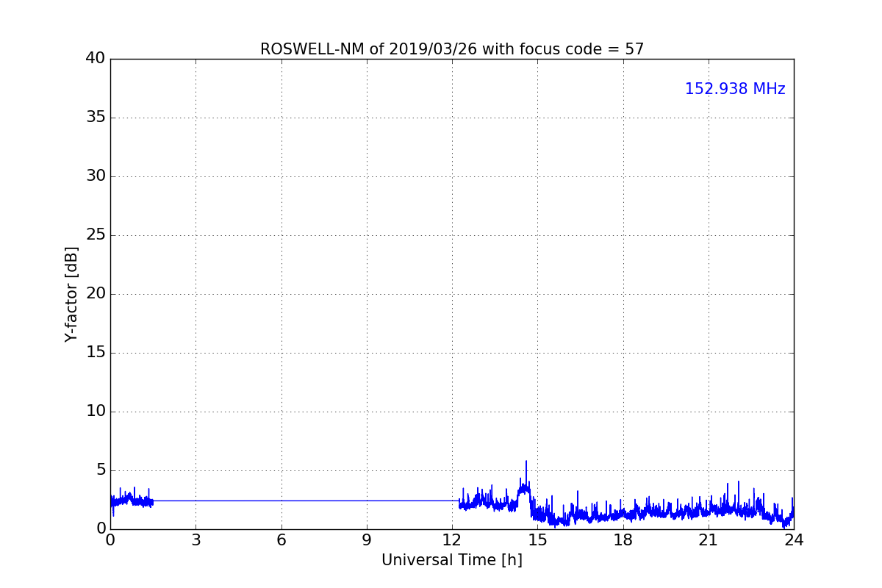Click x-axis tick label "3"

click(x=196, y=540)
